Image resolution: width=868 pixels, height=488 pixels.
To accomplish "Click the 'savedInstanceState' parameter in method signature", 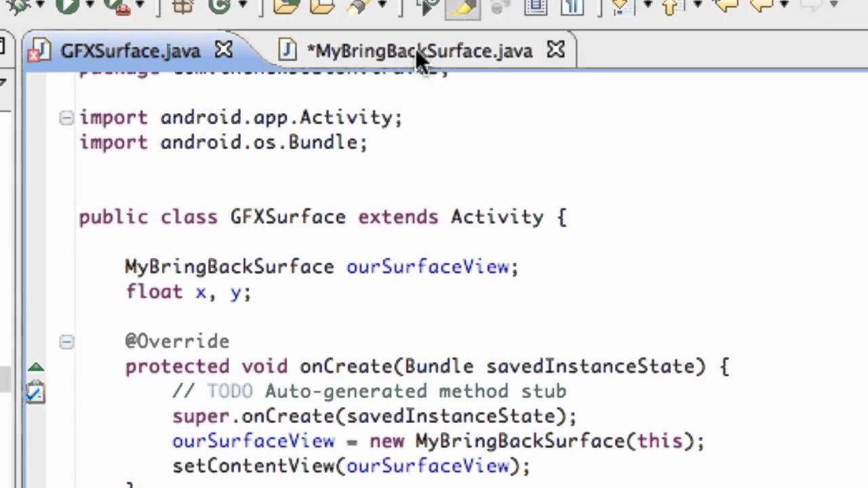I will point(590,367).
